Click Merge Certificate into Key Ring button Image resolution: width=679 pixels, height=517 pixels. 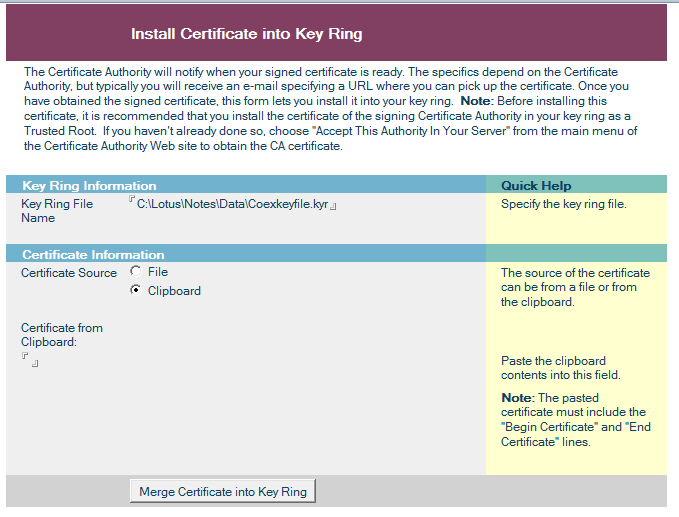[x=223, y=491]
